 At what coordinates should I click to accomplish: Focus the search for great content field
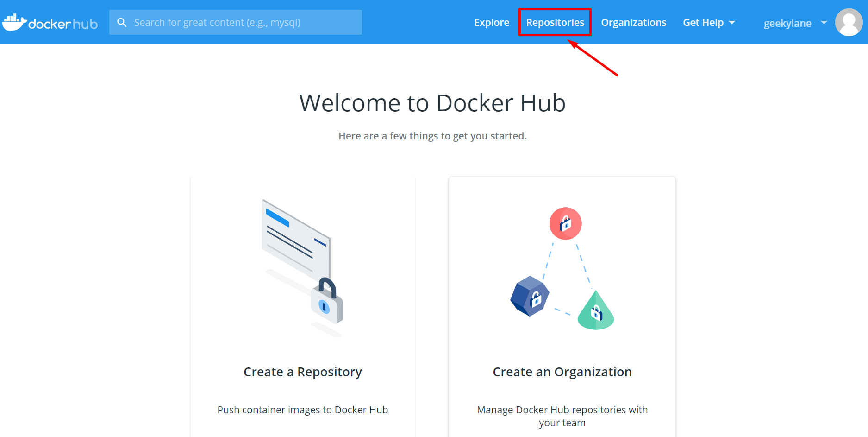236,22
